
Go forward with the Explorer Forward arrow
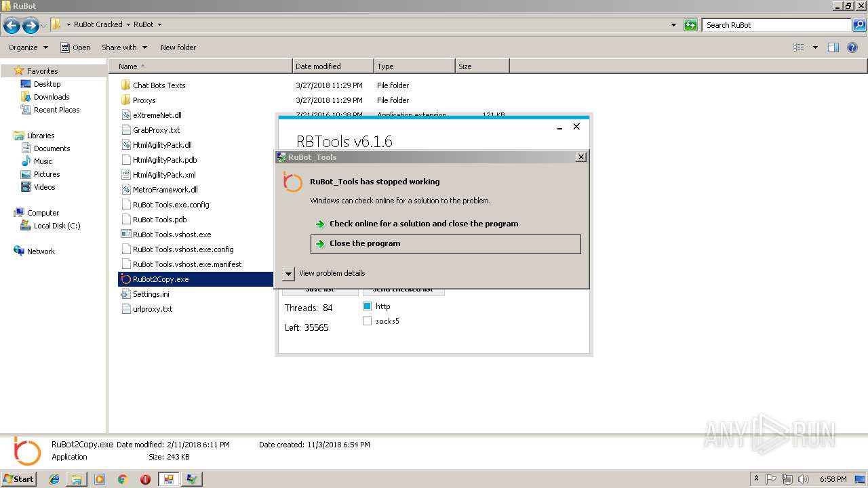click(x=31, y=26)
